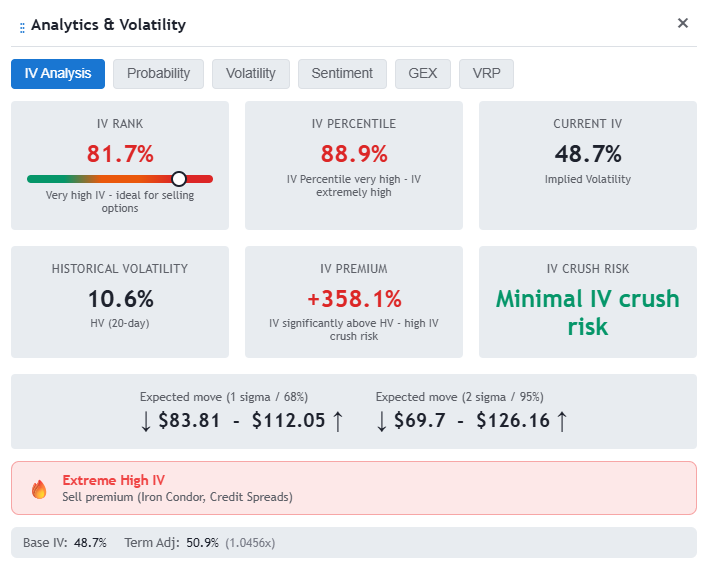Click the Term Adj: 50.9% entry
Viewport: 704px width, 567px height.
click(172, 543)
